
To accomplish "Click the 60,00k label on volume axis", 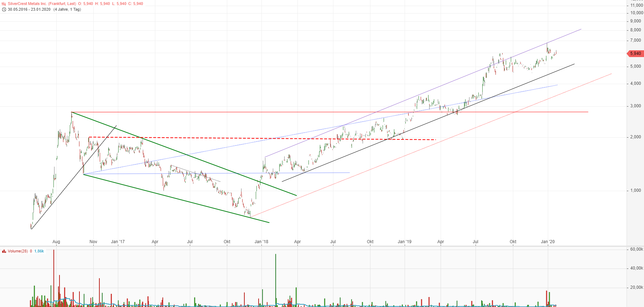I will click(636, 249).
